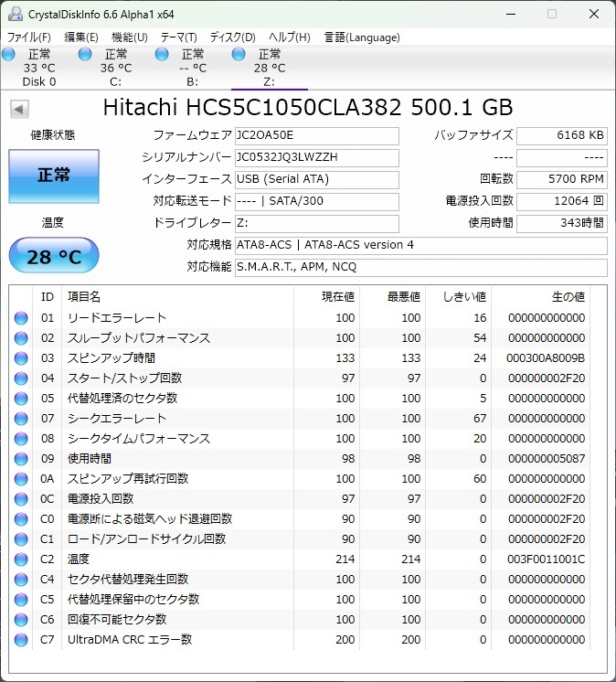This screenshot has height=682, width=616.
Task: Select the C: drive status orb
Action: pyautogui.click(x=85, y=55)
